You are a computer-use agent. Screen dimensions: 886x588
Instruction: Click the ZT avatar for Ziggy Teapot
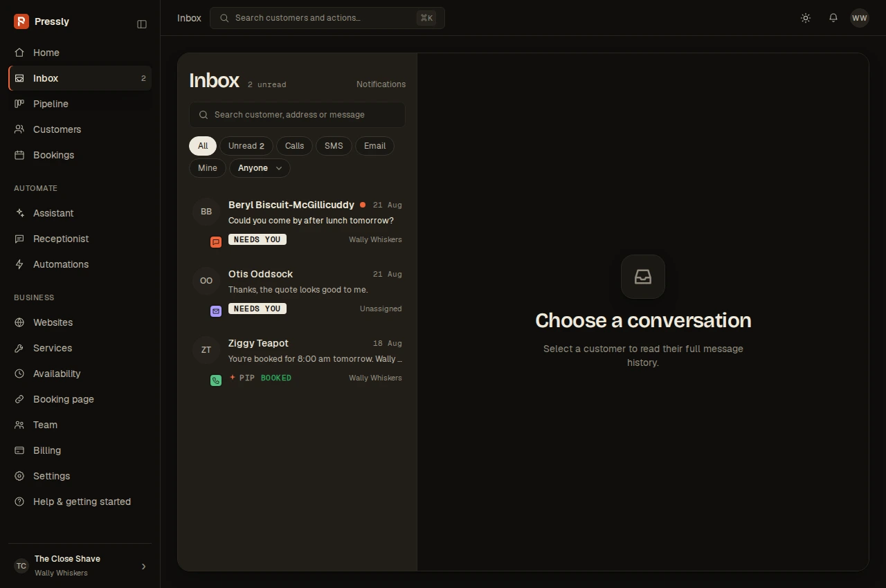206,350
